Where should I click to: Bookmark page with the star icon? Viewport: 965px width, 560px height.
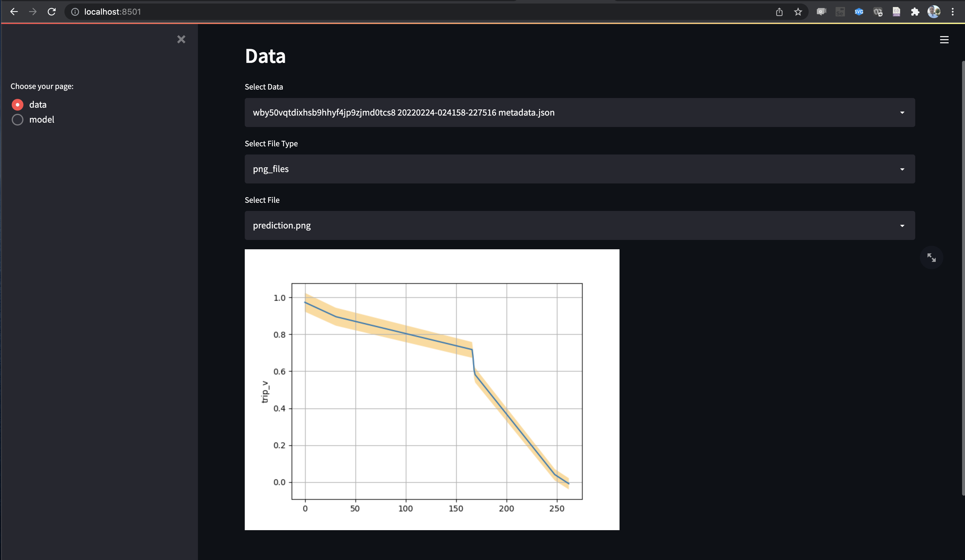pyautogui.click(x=798, y=12)
